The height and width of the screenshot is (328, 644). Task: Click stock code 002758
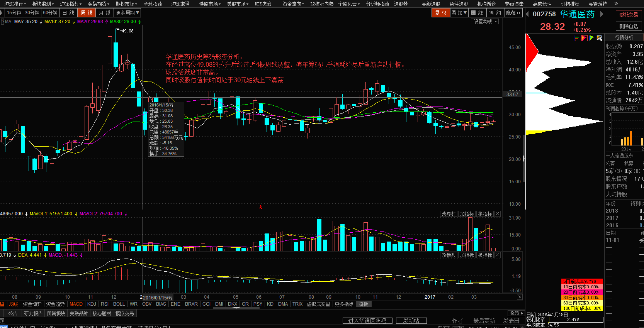pos(544,14)
